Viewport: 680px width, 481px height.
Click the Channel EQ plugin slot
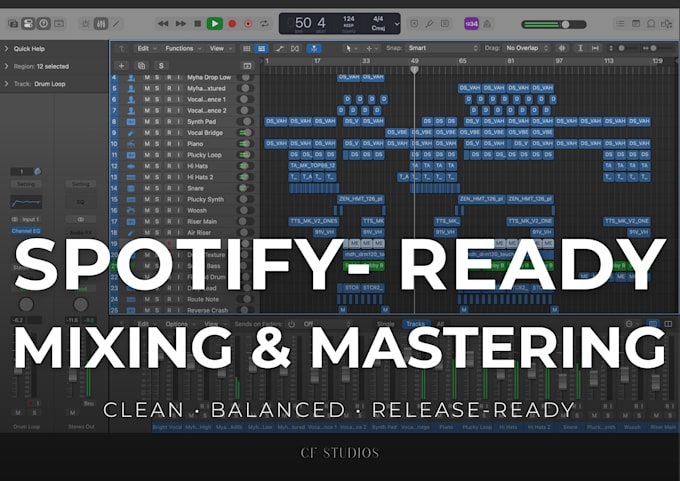point(26,231)
